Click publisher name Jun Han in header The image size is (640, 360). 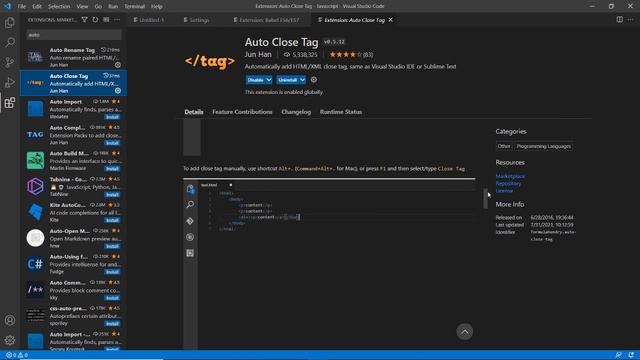coord(258,54)
